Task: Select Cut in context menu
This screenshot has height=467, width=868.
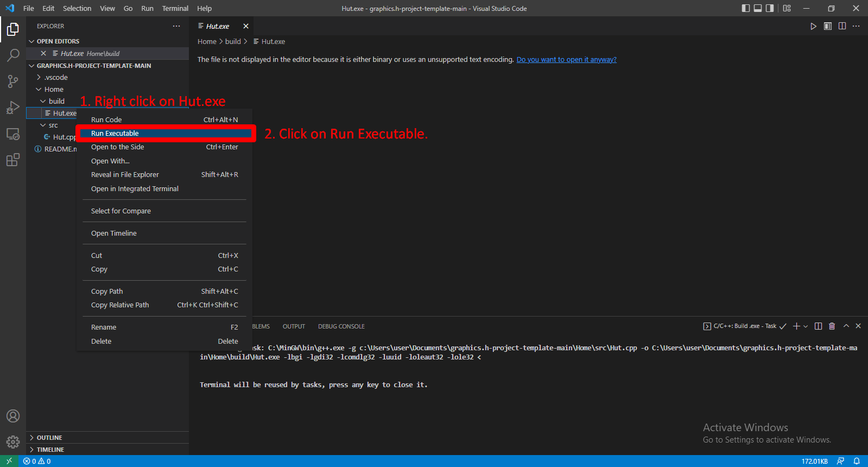Action: point(164,255)
